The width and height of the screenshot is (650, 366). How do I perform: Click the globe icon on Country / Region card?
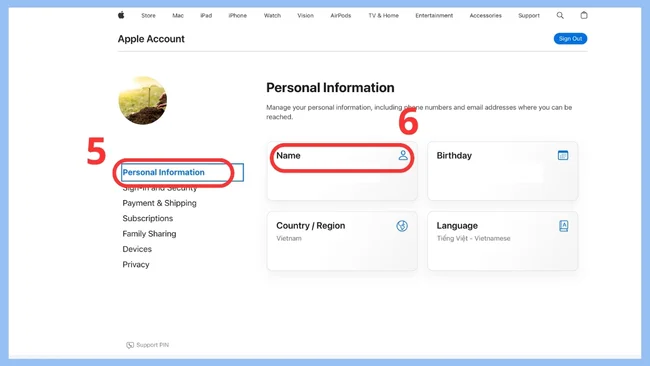tap(402, 226)
